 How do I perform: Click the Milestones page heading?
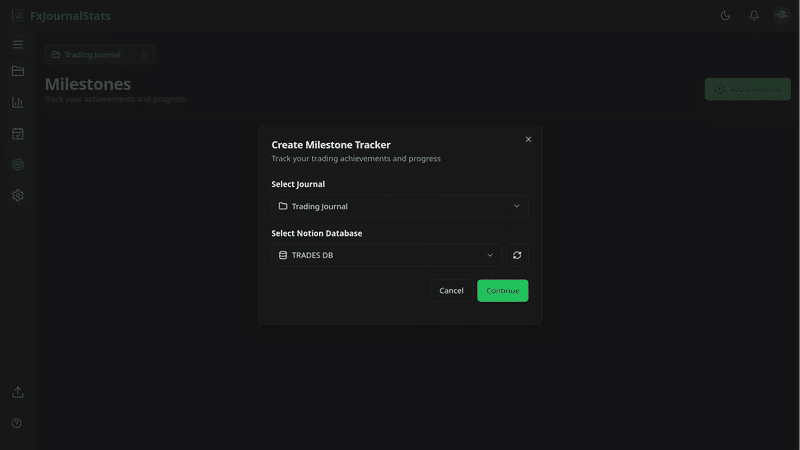point(88,84)
